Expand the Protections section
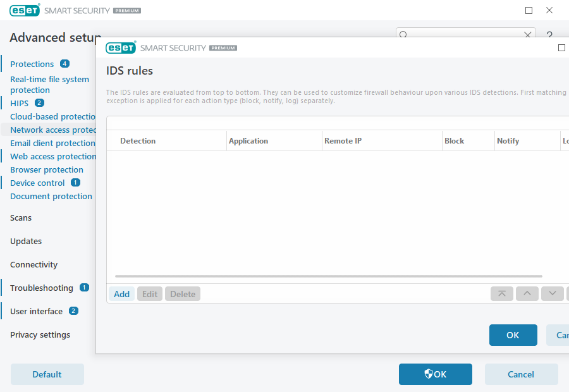The width and height of the screenshot is (569, 392). tap(32, 64)
